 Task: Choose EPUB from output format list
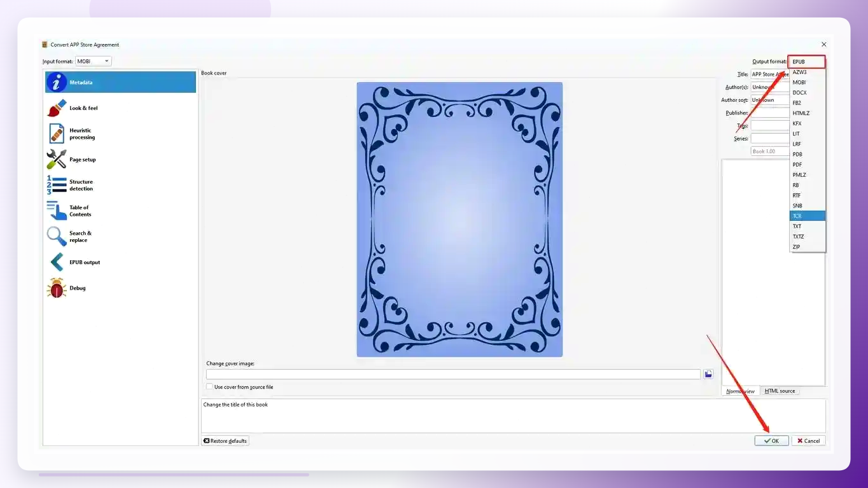click(807, 62)
